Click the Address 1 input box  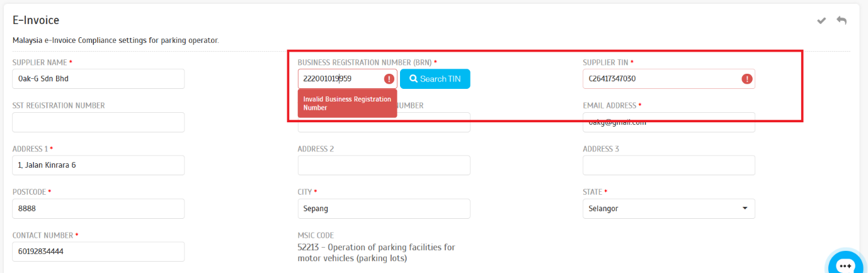pos(98,165)
